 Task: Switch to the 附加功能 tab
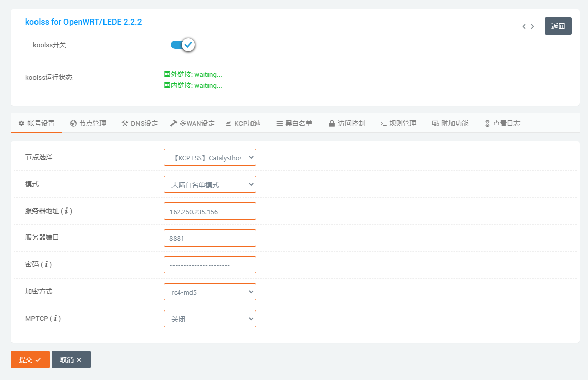pos(450,123)
